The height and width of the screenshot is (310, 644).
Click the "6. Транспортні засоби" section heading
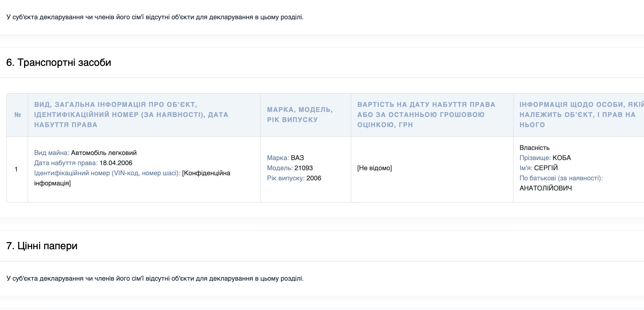click(58, 63)
